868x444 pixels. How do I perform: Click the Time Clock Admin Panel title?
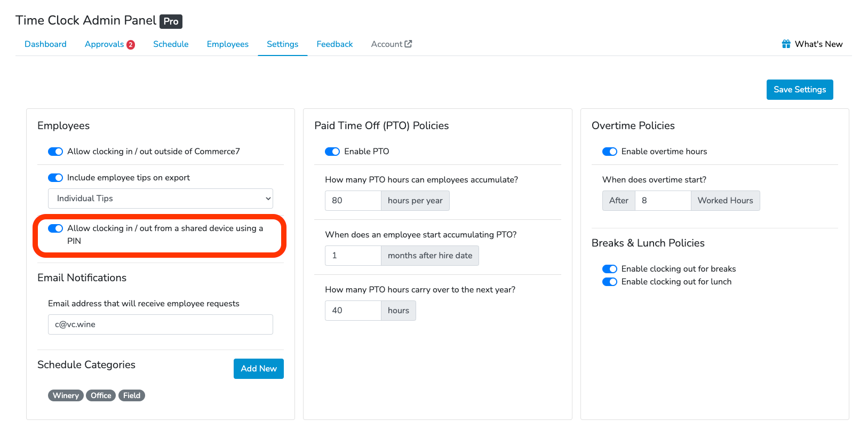click(86, 20)
